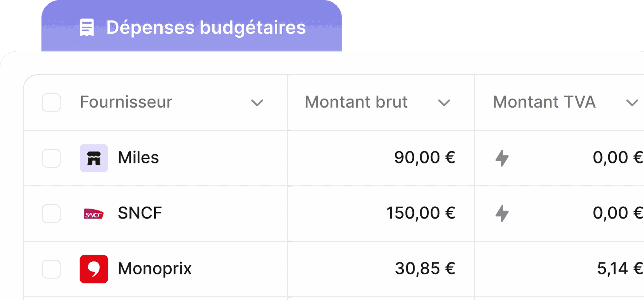Viewport: 644px width, 300px height.
Task: Click the lightning bolt icon in SNCF row
Action: pyautogui.click(x=502, y=214)
